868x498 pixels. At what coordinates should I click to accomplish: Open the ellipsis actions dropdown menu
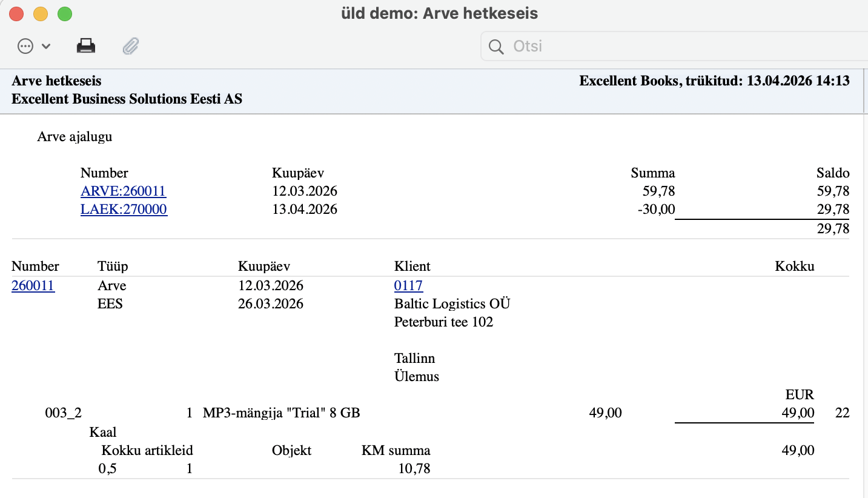tap(33, 46)
